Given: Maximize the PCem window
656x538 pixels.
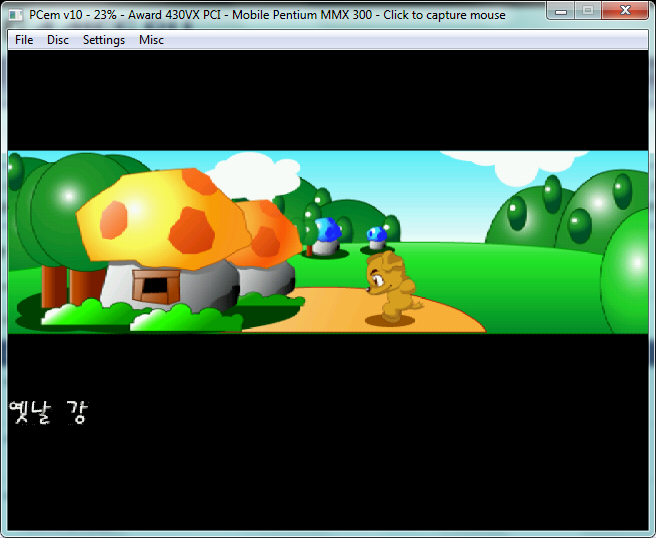Looking at the screenshot, I should 588,11.
